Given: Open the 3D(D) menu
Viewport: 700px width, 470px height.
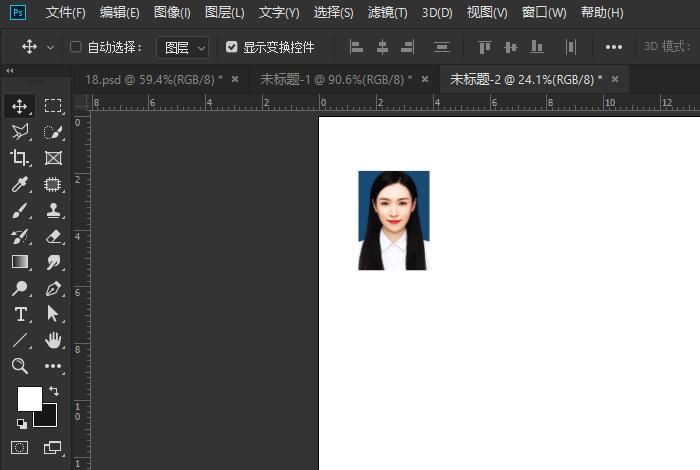Looking at the screenshot, I should 437,12.
